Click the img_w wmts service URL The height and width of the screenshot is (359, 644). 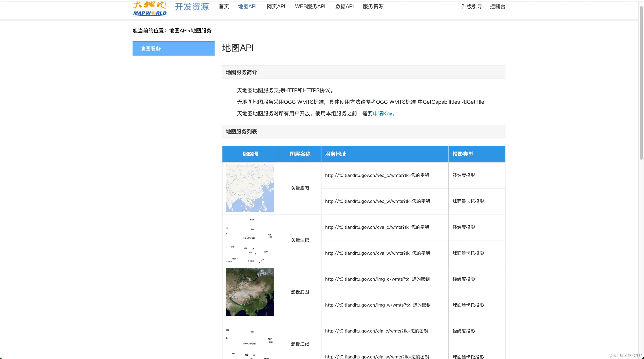pos(378,305)
